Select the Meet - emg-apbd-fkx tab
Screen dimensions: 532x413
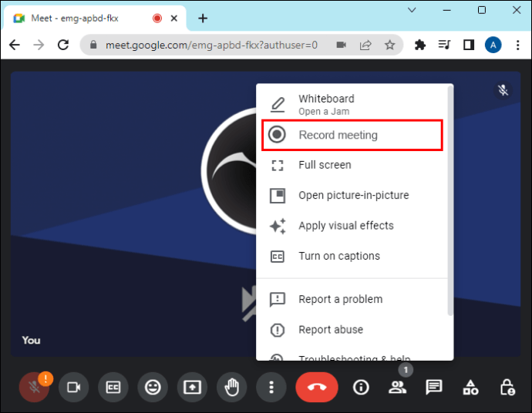click(95, 18)
